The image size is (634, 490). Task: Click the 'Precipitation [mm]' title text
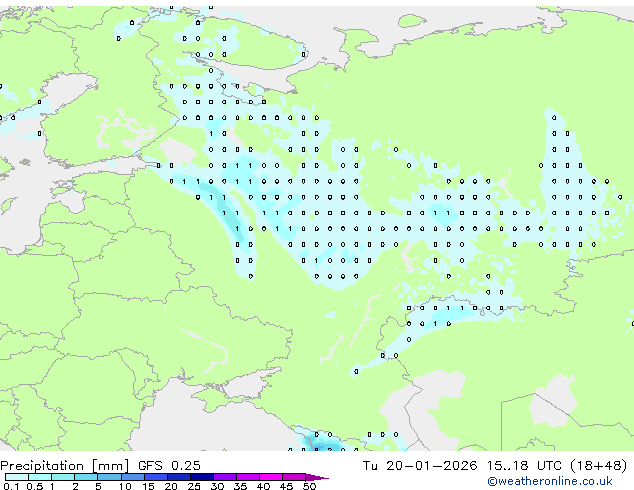click(x=65, y=466)
